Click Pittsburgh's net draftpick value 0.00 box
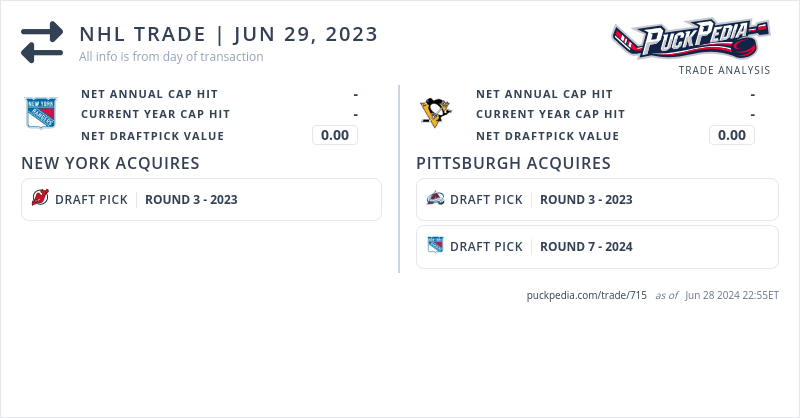 [732, 135]
